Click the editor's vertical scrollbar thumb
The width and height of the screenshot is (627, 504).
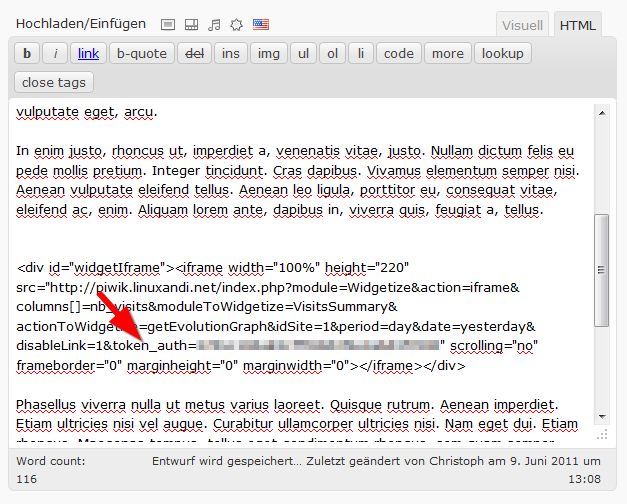click(601, 268)
